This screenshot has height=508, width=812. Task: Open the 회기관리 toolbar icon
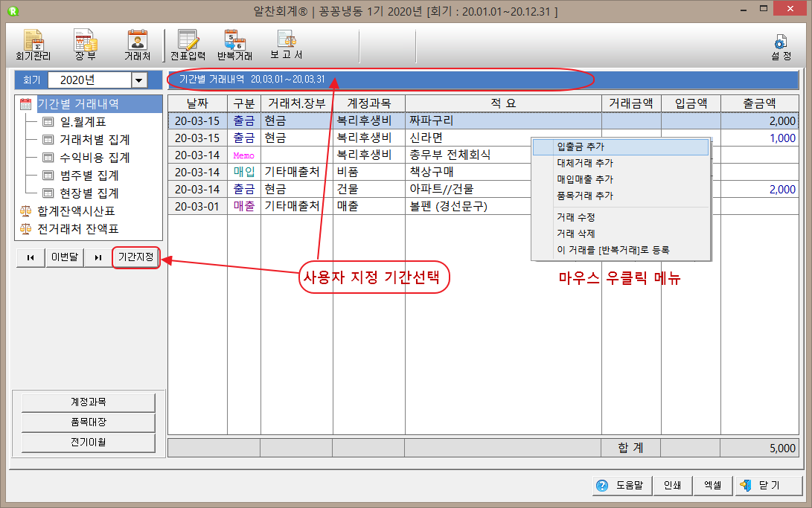[33, 45]
